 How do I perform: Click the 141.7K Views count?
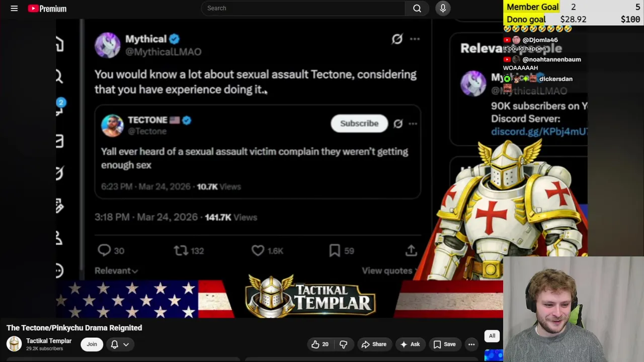point(231,217)
